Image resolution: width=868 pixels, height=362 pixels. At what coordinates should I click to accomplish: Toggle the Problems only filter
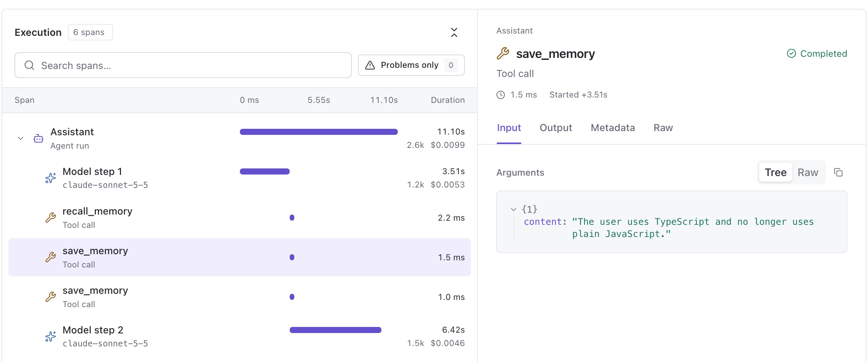pos(411,65)
